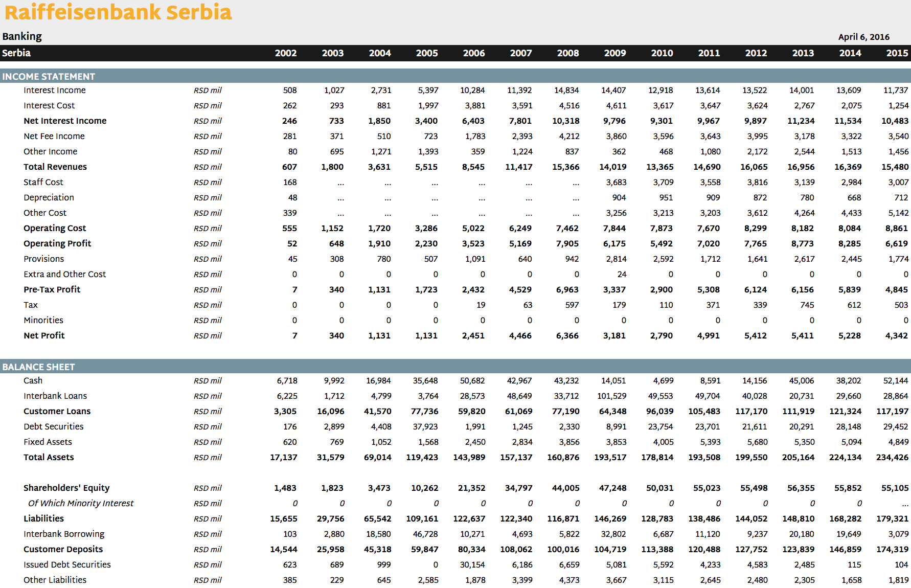Select the Minorities row label
This screenshot has height=588, width=911.
(43, 321)
